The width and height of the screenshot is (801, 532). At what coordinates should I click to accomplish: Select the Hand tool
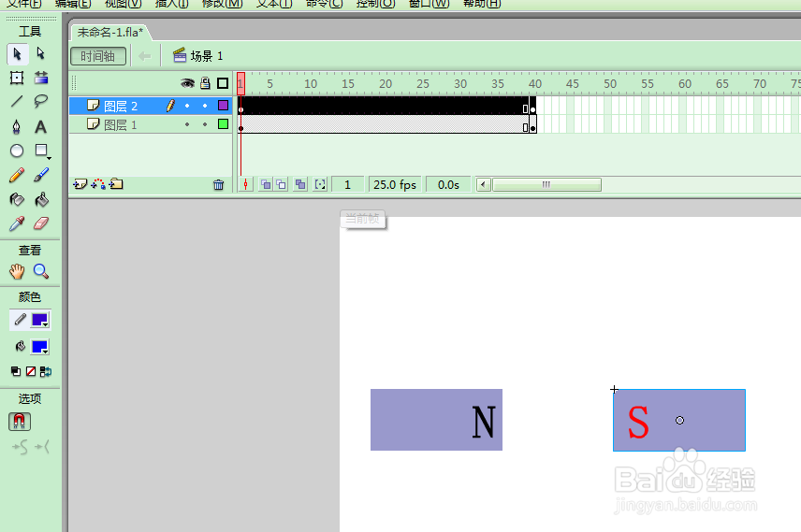17,272
